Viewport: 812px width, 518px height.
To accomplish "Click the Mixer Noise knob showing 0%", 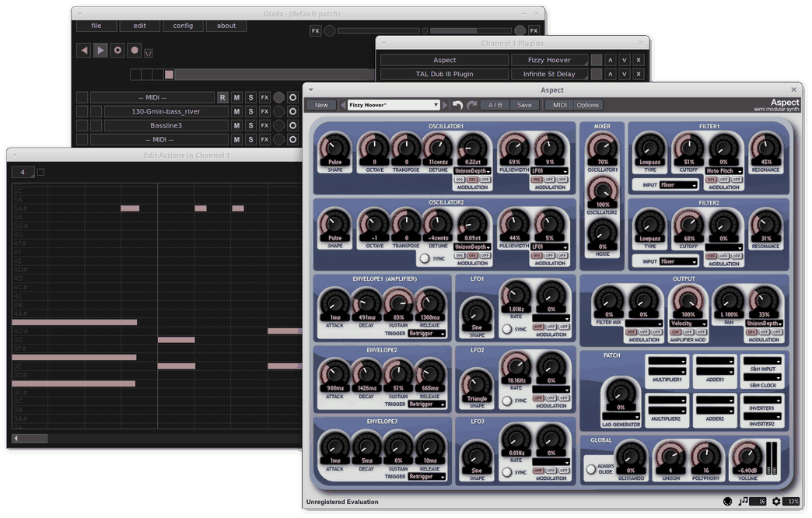I will [602, 234].
